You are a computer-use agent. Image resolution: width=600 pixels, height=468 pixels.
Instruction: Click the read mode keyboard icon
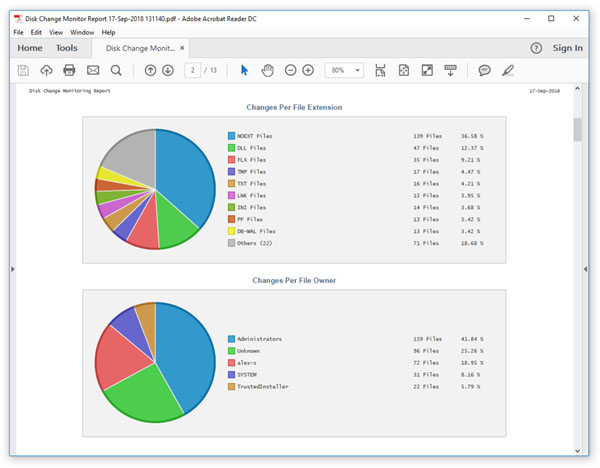pos(450,70)
